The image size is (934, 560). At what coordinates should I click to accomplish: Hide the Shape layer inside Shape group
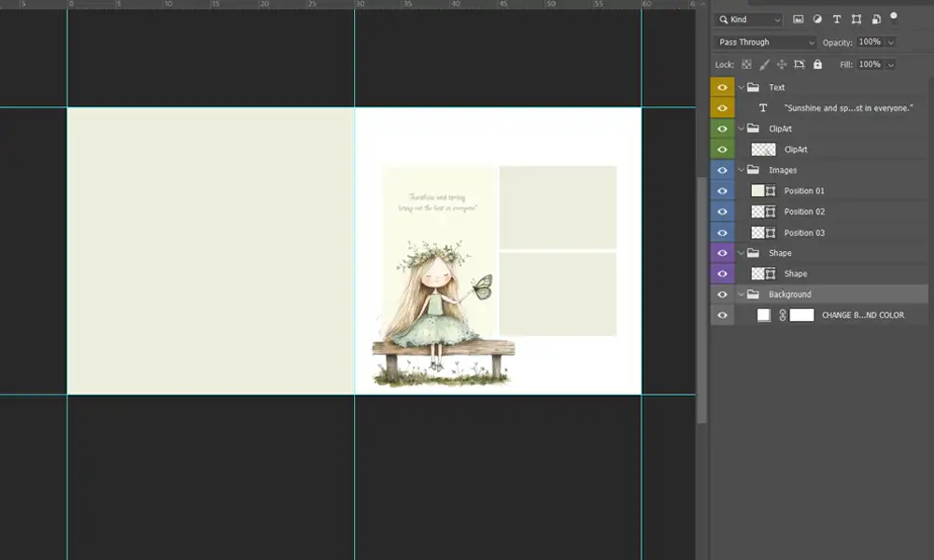point(722,273)
